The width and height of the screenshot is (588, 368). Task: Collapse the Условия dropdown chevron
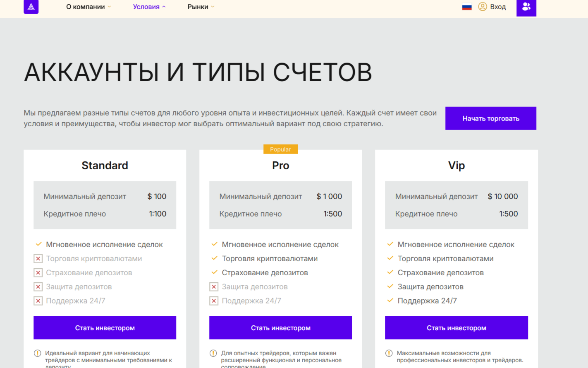[164, 7]
